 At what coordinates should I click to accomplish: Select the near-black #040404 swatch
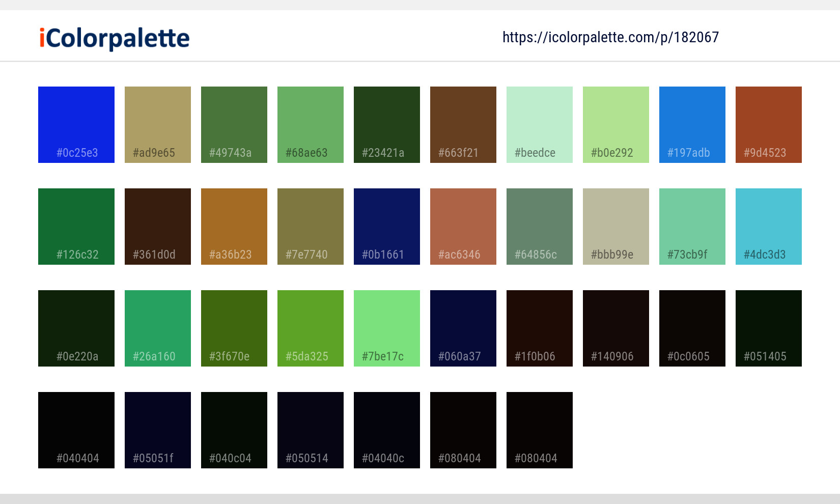click(76, 430)
